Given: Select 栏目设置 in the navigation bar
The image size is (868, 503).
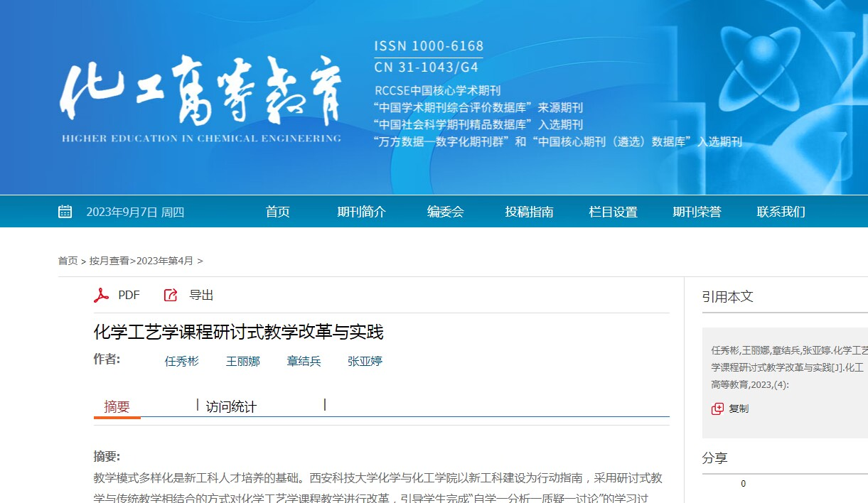Looking at the screenshot, I should (x=613, y=212).
